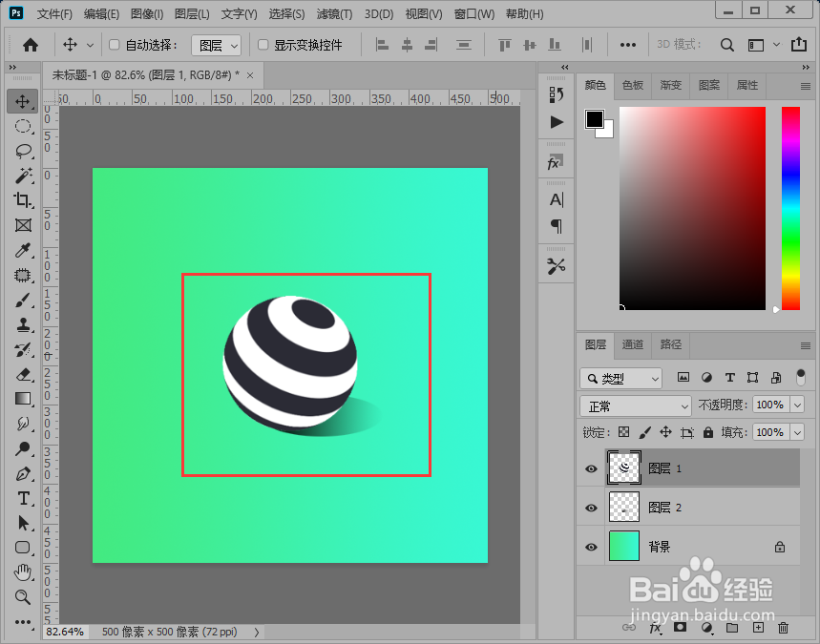
Task: Select the Eyedropper tool
Action: click(x=23, y=250)
